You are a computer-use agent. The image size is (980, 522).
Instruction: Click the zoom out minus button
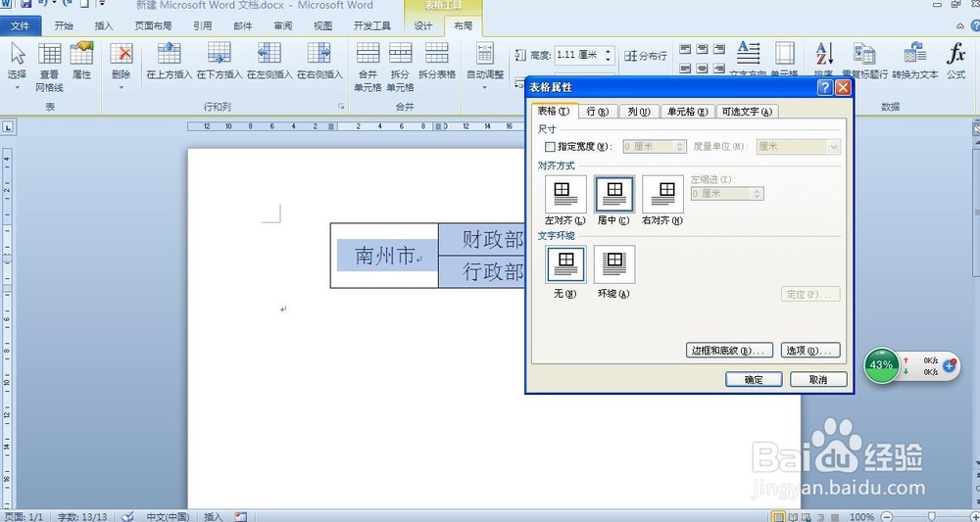[887, 516]
